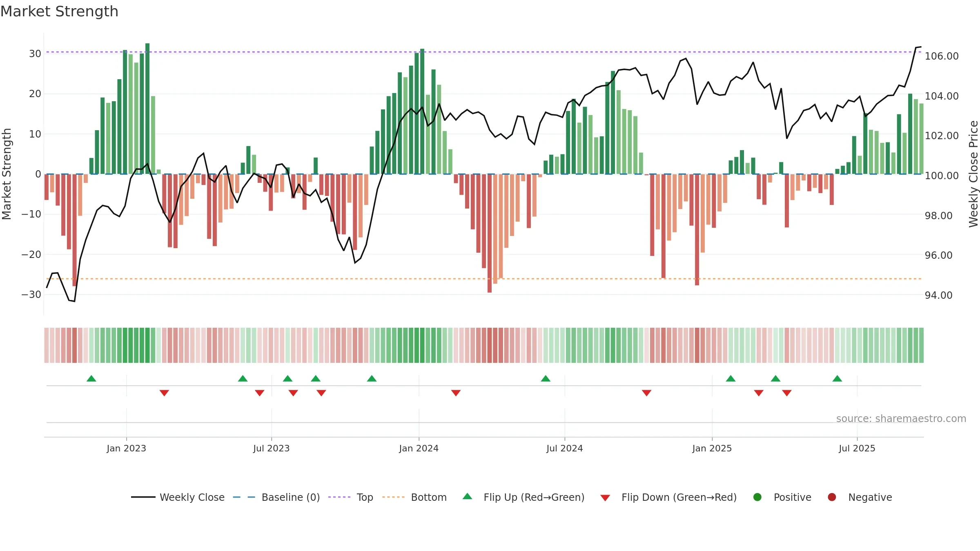Click the −10 tick on left axis

click(x=31, y=214)
